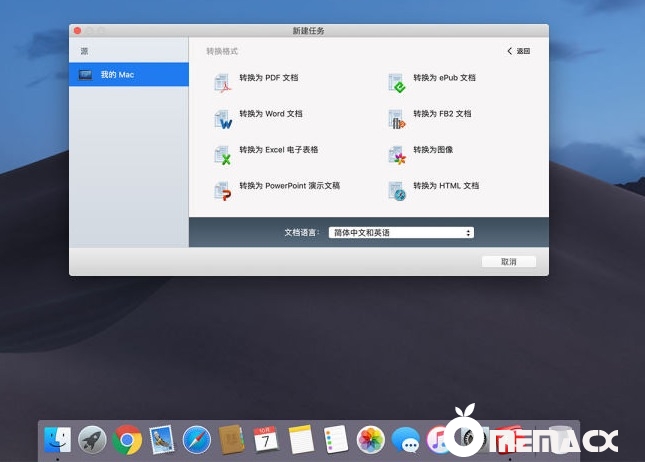Click the Word document conversion icon

[223, 119]
